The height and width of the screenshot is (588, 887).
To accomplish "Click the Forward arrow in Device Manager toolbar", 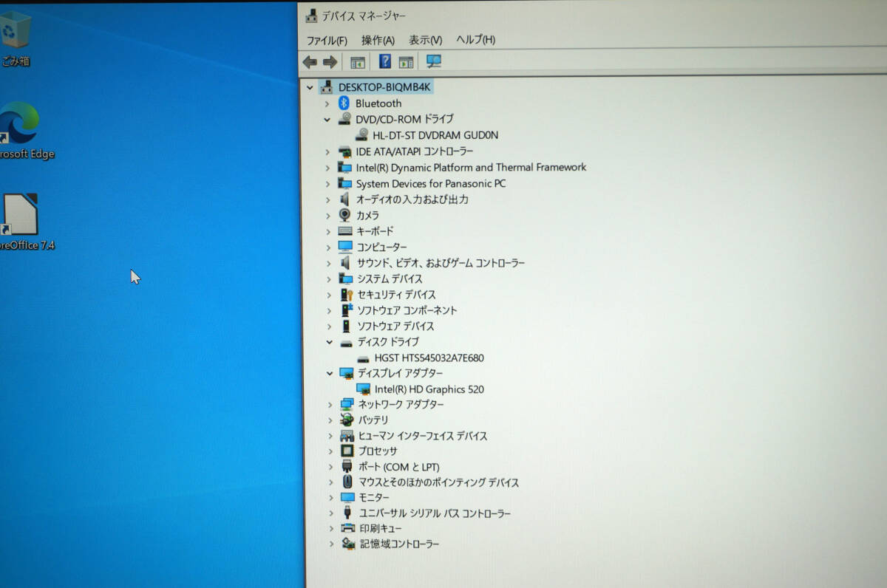I will pyautogui.click(x=330, y=62).
